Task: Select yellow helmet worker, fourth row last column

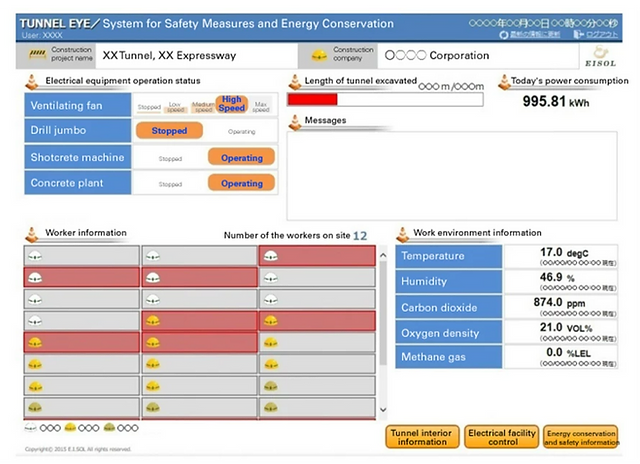Action: (x=317, y=321)
